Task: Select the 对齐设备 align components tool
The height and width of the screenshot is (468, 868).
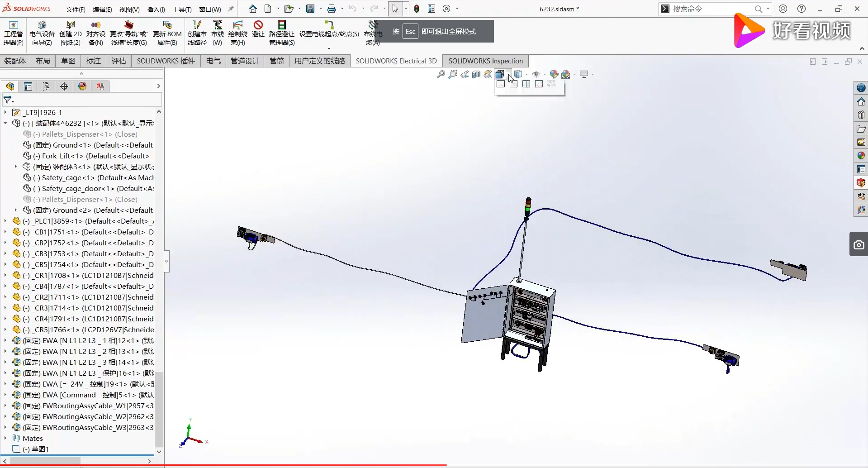Action: pyautogui.click(x=95, y=33)
